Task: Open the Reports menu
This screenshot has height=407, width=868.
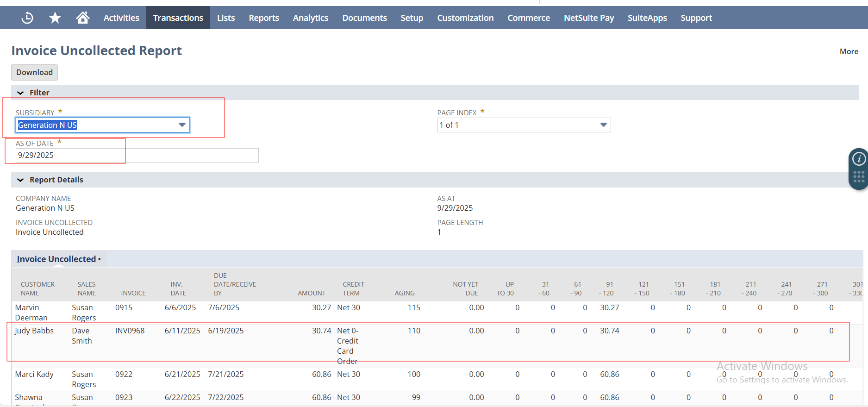Action: coord(264,18)
